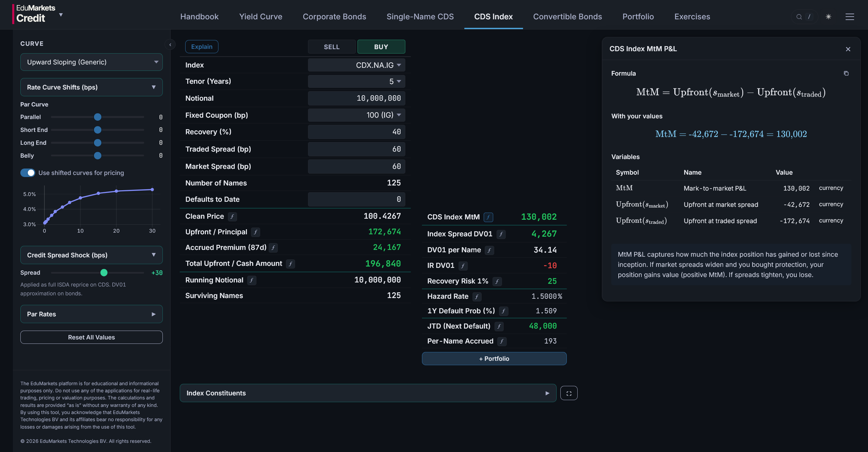Viewport: 868px width, 452px height.
Task: Collapse the Curve sidebar panel
Action: (x=170, y=44)
